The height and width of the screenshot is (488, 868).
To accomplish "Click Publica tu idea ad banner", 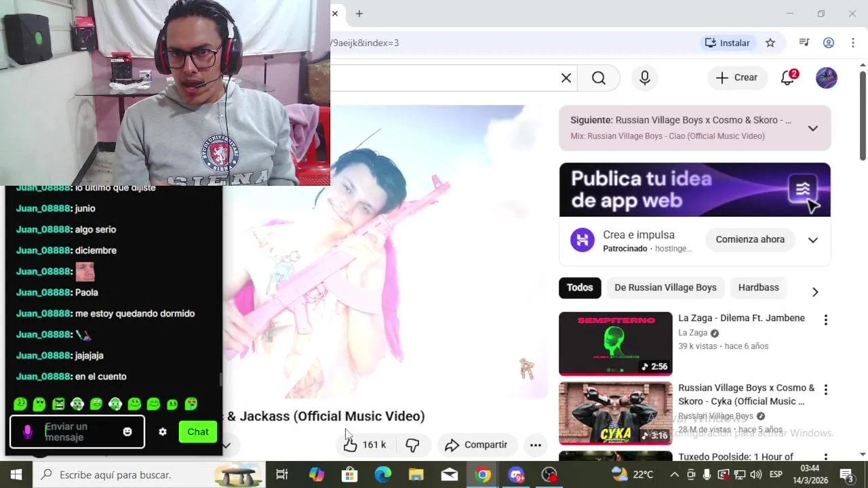I will pyautogui.click(x=694, y=190).
